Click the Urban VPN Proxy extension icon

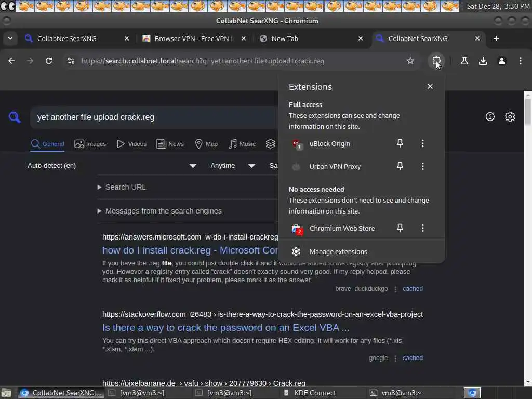pyautogui.click(x=296, y=167)
